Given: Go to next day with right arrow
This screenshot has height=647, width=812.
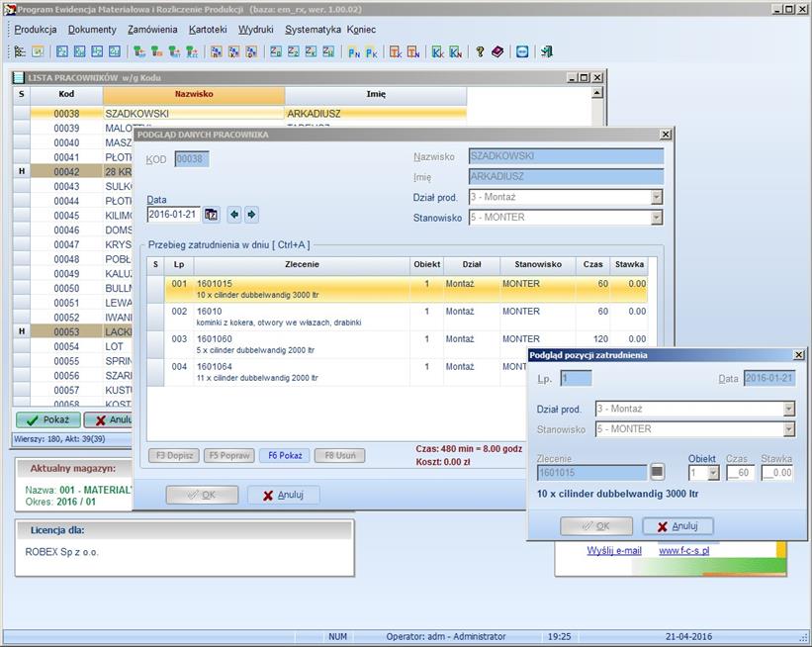Looking at the screenshot, I should [x=251, y=215].
